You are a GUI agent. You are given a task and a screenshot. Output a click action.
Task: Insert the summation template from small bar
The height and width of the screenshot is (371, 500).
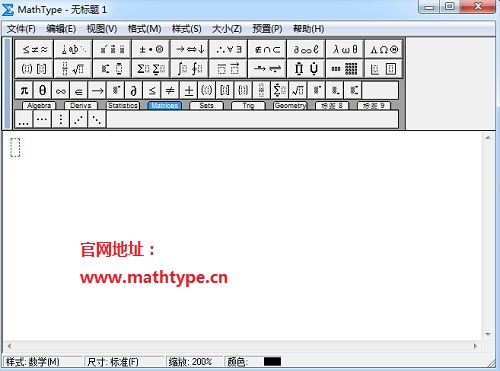280,90
